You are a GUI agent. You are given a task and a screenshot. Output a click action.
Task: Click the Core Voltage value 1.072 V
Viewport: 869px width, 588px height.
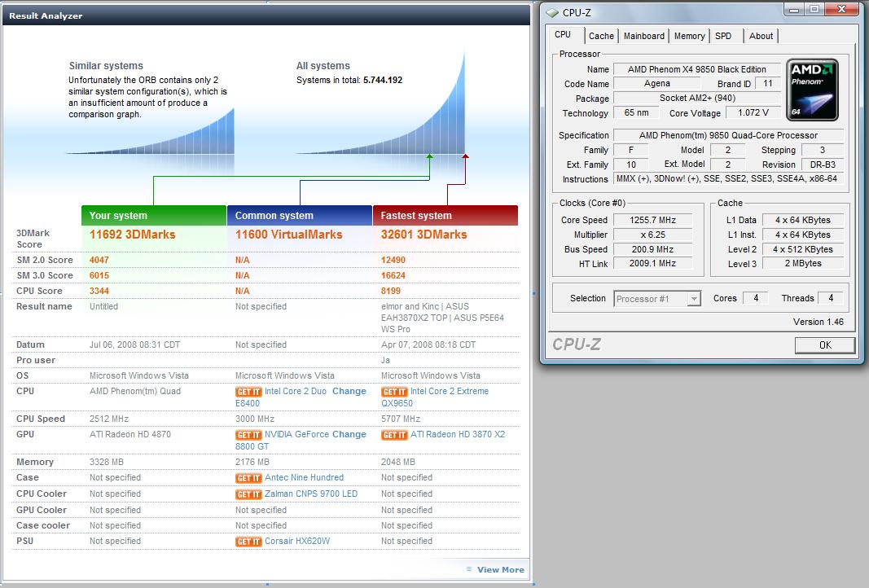tap(753, 113)
